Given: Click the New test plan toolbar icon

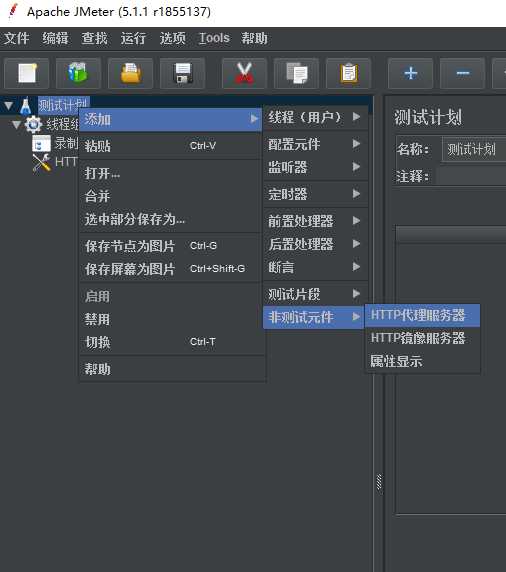Looking at the screenshot, I should tap(27, 73).
